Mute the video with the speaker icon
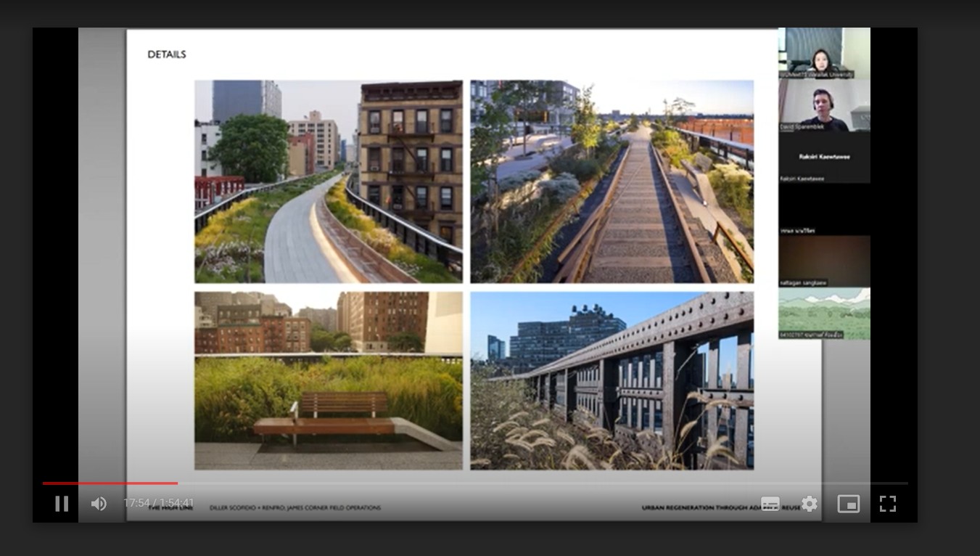Screen dimensions: 980x556 pyautogui.click(x=99, y=504)
